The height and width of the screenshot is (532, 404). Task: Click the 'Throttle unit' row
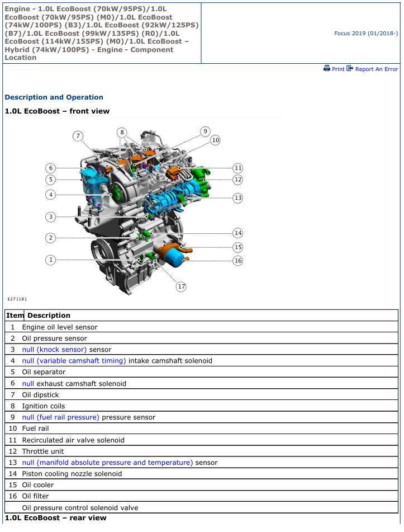tap(201, 451)
